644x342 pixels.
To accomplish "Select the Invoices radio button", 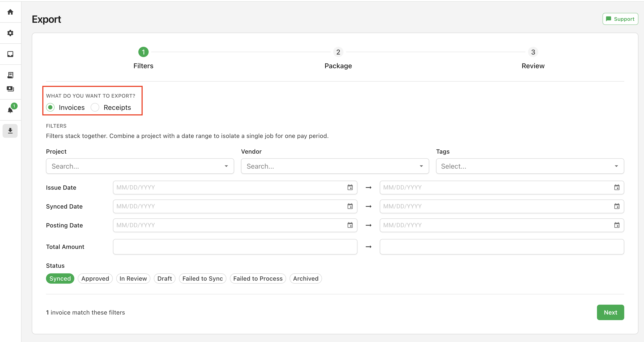I will [50, 107].
